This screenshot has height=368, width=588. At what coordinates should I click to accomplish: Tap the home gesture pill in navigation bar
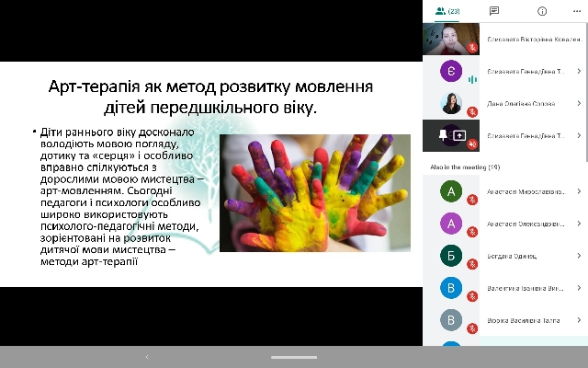coord(294,357)
